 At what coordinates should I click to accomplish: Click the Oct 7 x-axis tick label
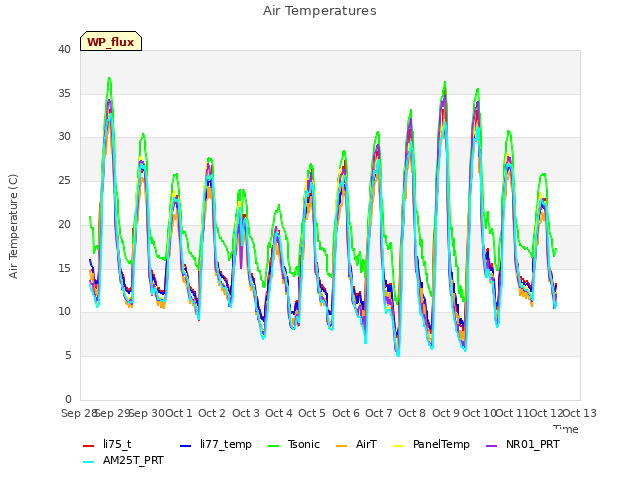(379, 413)
